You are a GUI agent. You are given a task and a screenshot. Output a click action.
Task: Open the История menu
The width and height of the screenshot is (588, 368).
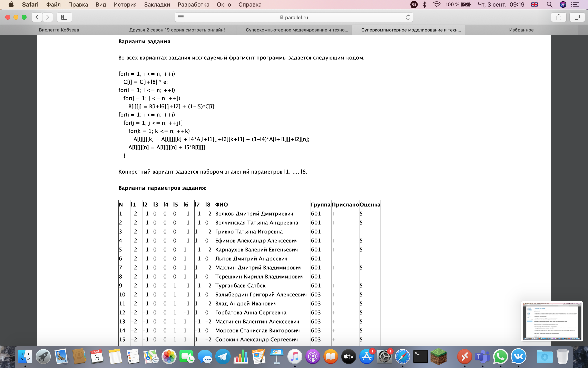(x=125, y=4)
